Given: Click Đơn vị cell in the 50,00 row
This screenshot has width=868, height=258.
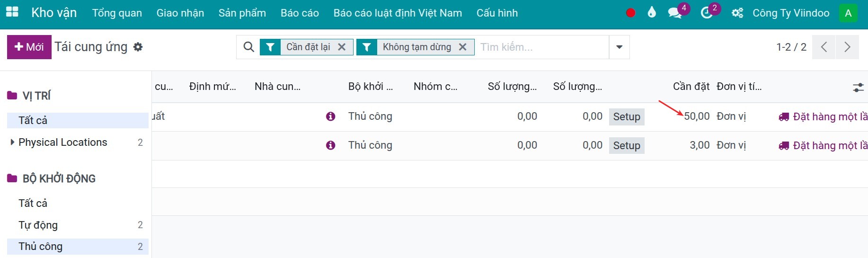Looking at the screenshot, I should [731, 116].
